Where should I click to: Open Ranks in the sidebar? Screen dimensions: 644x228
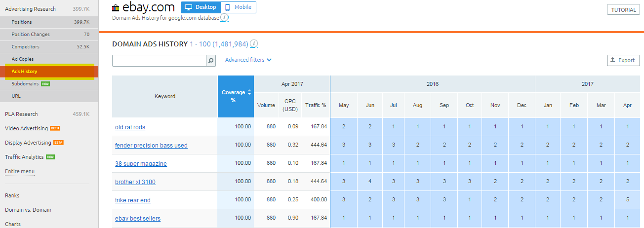pos(12,195)
